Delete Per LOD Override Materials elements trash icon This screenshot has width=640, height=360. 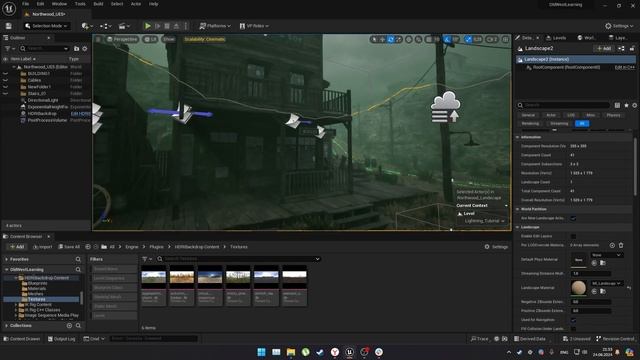[621, 245]
